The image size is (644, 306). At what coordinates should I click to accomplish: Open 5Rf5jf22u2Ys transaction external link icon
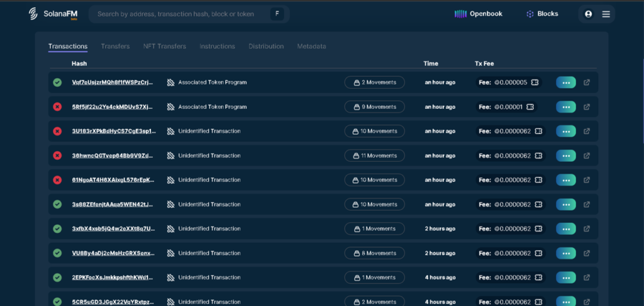point(587,107)
